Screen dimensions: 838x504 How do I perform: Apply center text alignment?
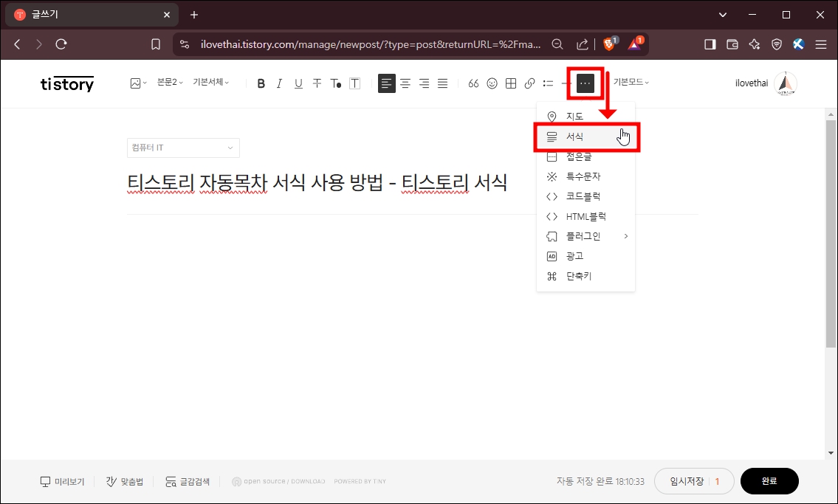(x=405, y=83)
